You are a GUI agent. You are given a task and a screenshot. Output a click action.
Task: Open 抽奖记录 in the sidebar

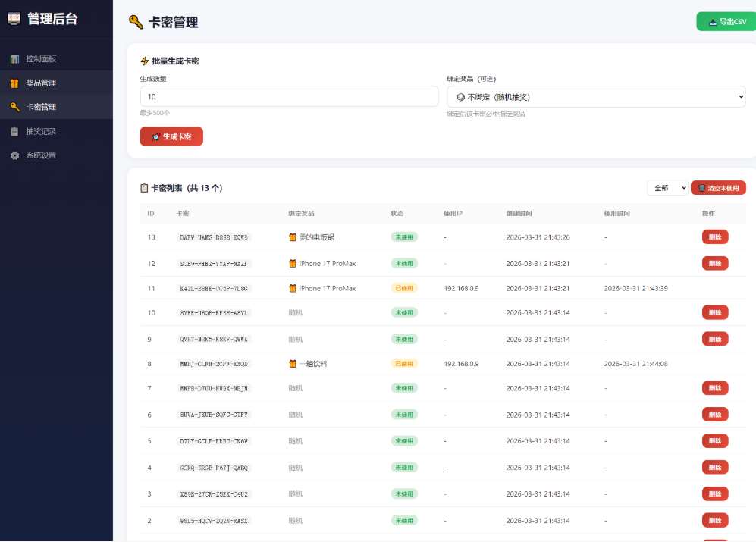[x=41, y=131]
